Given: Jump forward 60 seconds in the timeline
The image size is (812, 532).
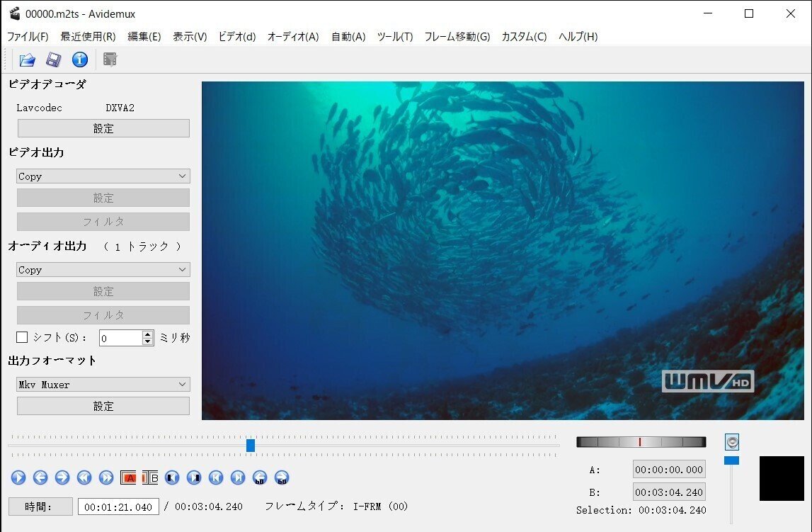Looking at the screenshot, I should pyautogui.click(x=281, y=477).
